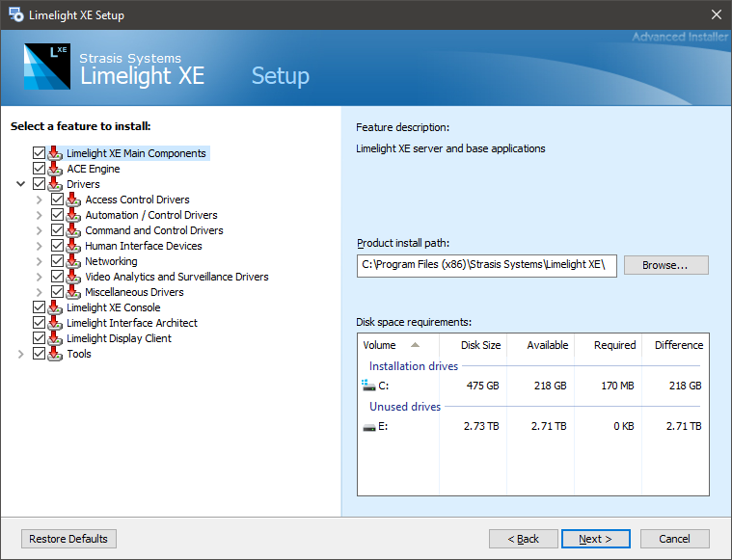Click install icon beside Limelight Interface Architect
This screenshot has height=560, width=732.
coord(55,323)
